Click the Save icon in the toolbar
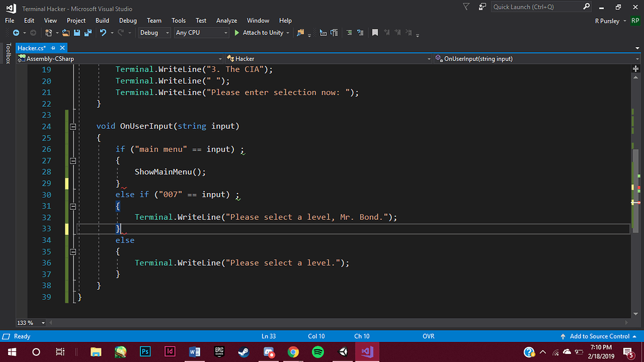The image size is (644, 362). [x=77, y=33]
